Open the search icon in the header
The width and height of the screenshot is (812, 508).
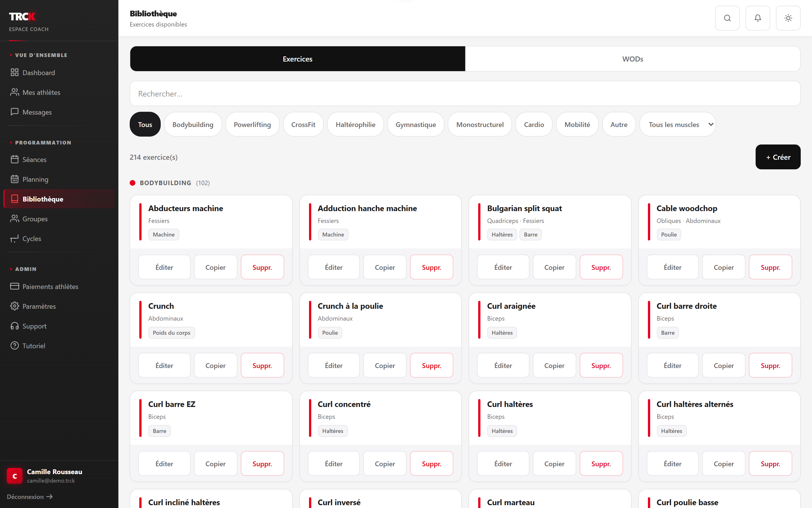727,18
